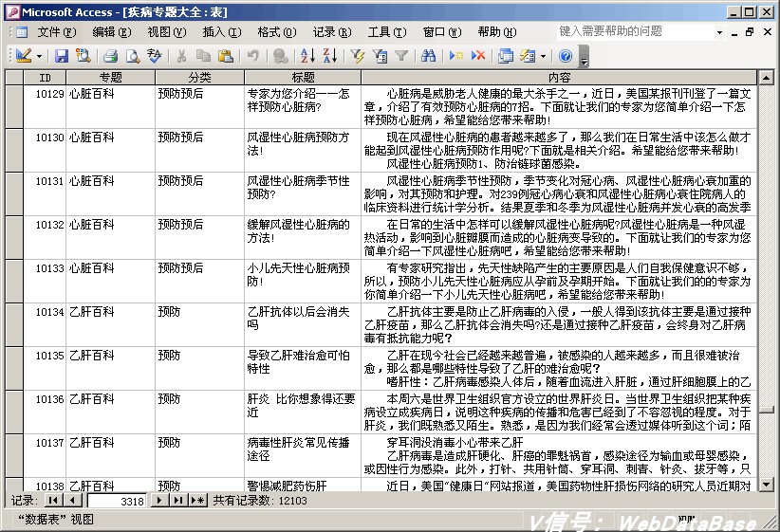This screenshot has height=532, width=780.
Task: Click ID cell 10131
Action: click(x=45, y=193)
